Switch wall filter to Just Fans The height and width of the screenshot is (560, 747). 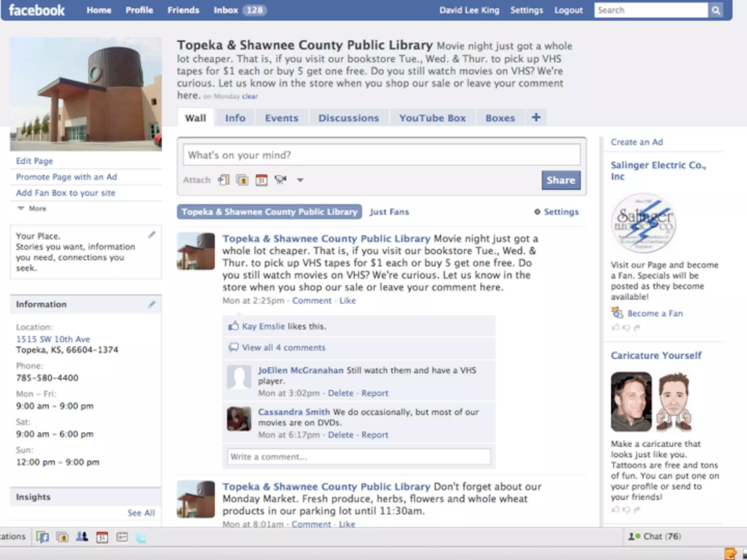click(389, 212)
